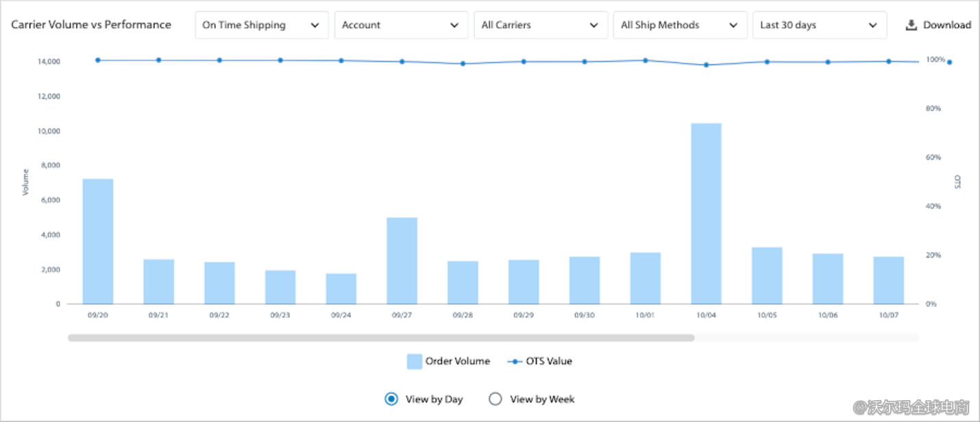Select the View by Day radio button

tap(390, 398)
